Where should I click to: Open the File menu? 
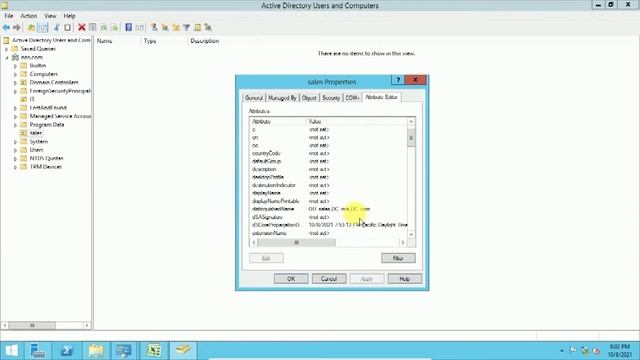click(x=9, y=16)
